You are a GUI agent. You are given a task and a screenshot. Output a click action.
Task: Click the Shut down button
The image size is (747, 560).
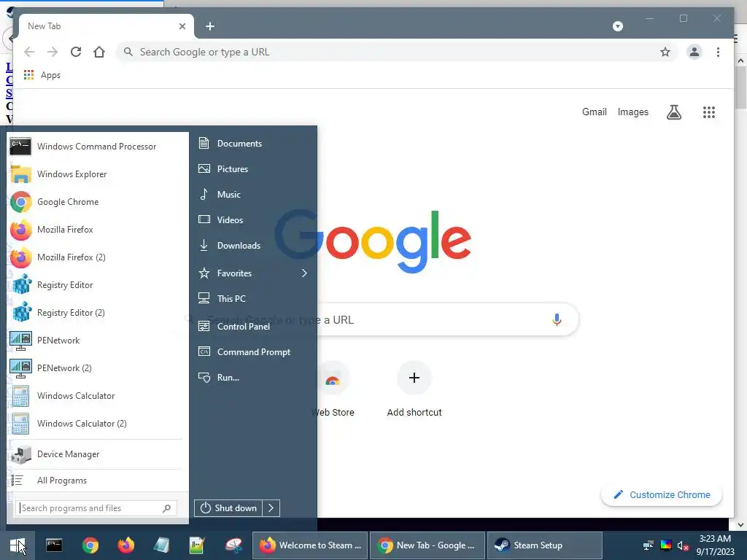(228, 508)
